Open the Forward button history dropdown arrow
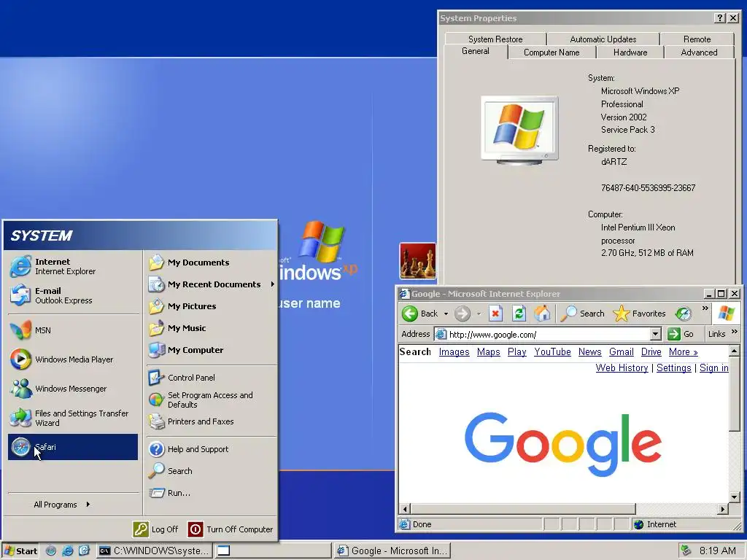 [479, 314]
